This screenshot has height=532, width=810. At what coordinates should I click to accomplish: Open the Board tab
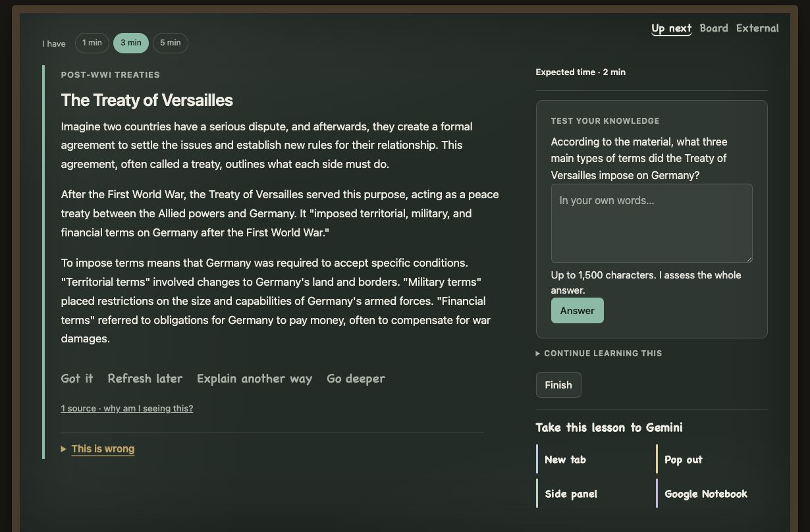pyautogui.click(x=714, y=28)
